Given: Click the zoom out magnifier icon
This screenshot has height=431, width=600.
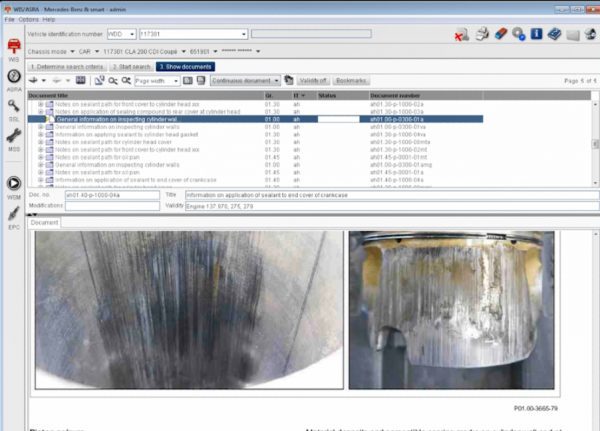Looking at the screenshot, I should point(113,81).
